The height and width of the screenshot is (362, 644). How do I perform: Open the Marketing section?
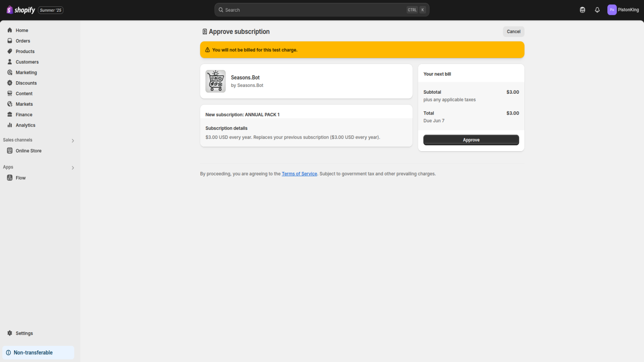point(27,72)
